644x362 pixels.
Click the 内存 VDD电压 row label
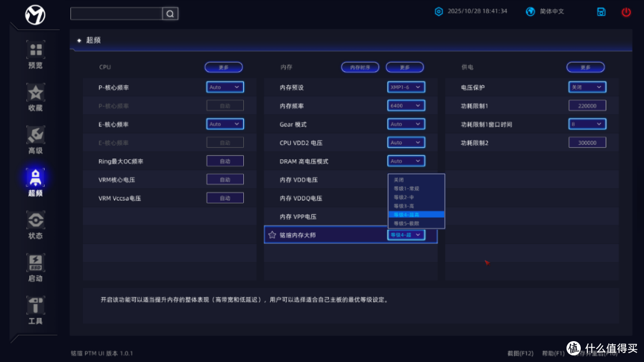(x=299, y=180)
